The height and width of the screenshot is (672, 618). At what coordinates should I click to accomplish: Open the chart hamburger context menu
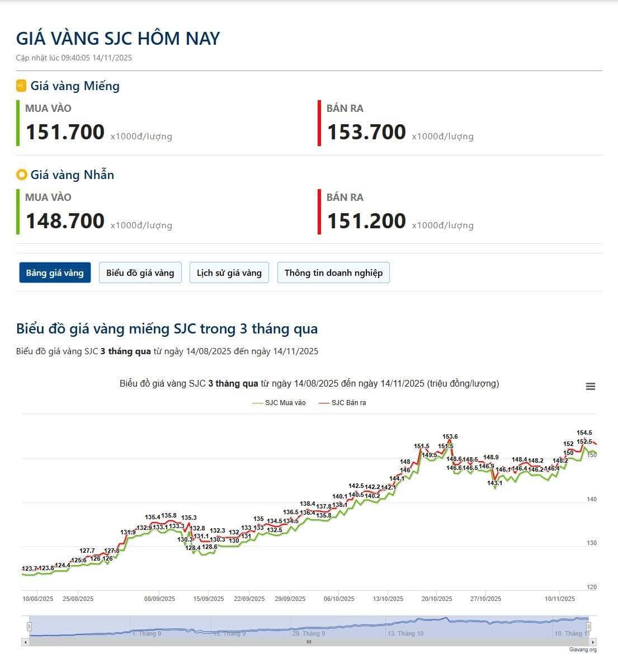[590, 387]
